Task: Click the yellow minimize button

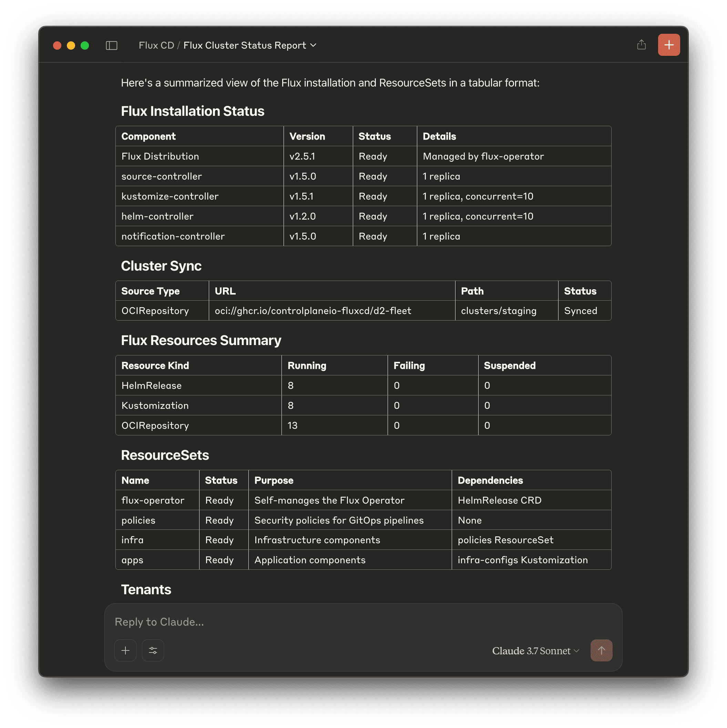Action: pos(71,45)
